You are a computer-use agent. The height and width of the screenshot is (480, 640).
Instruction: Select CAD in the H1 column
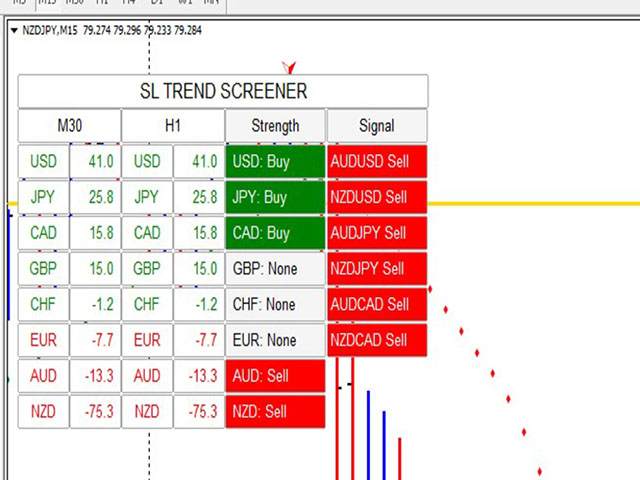pyautogui.click(x=147, y=233)
